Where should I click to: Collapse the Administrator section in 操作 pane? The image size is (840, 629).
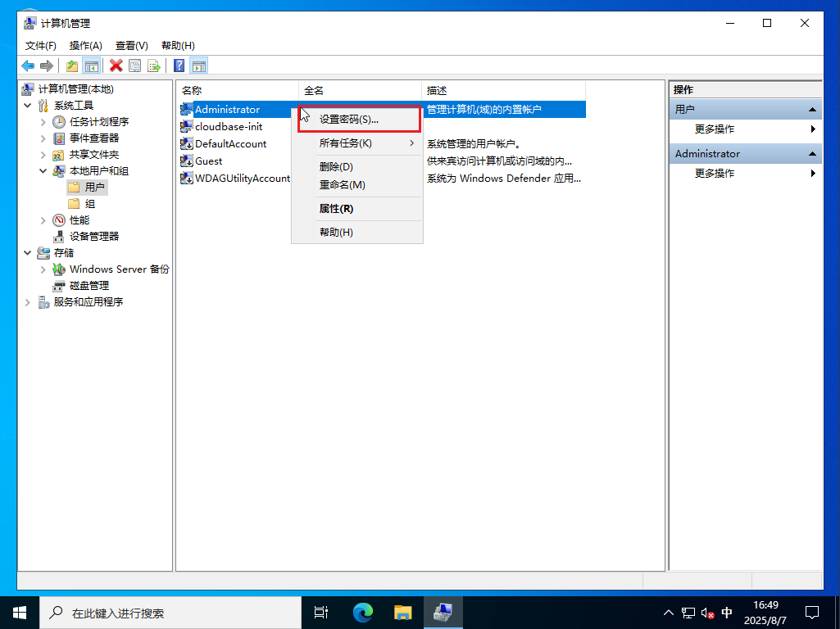point(812,154)
